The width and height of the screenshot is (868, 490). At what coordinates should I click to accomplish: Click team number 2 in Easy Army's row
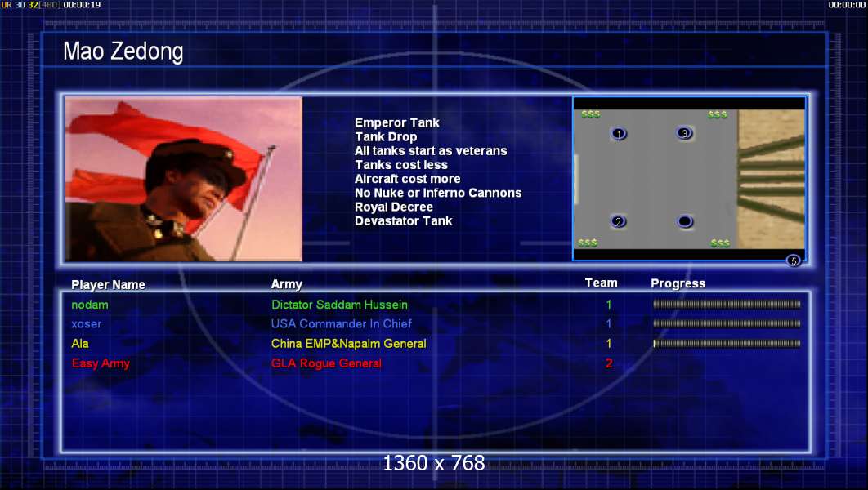coord(609,363)
